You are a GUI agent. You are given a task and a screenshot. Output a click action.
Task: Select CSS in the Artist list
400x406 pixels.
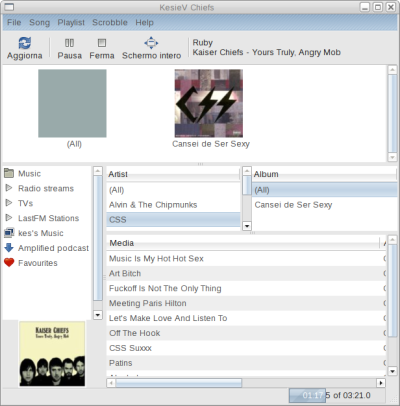[x=173, y=220]
